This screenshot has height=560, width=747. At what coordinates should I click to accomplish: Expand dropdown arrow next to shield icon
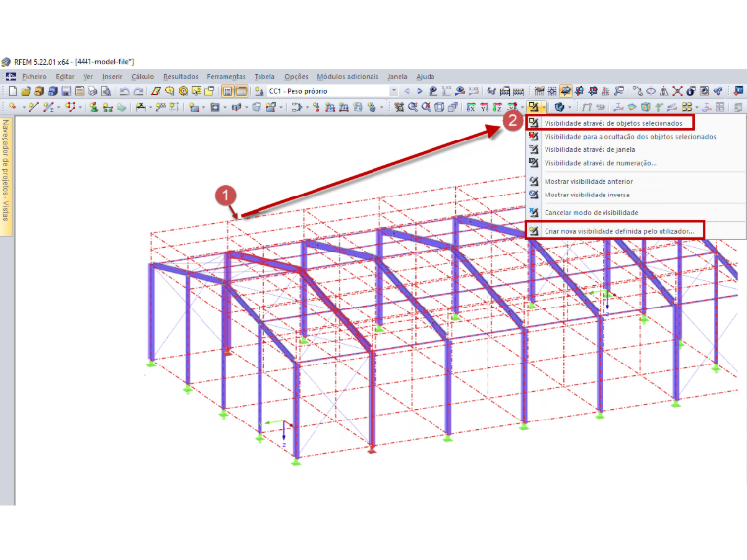(570, 107)
